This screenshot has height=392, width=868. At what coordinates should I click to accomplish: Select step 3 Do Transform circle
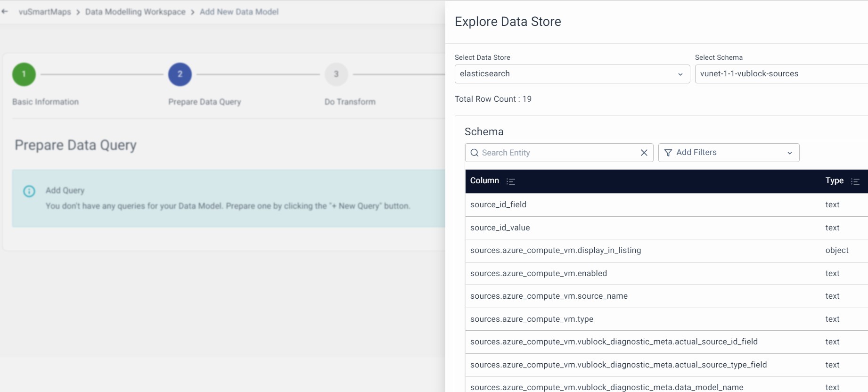tap(336, 74)
